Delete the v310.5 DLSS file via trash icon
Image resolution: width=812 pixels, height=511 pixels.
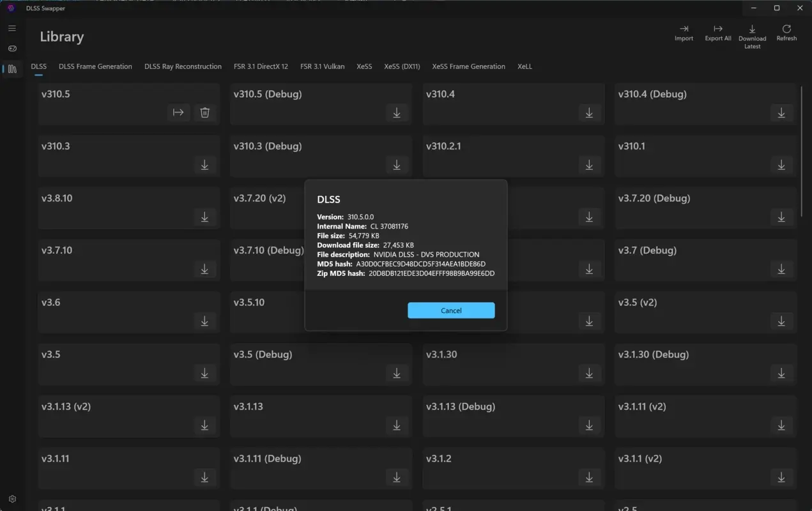click(204, 112)
